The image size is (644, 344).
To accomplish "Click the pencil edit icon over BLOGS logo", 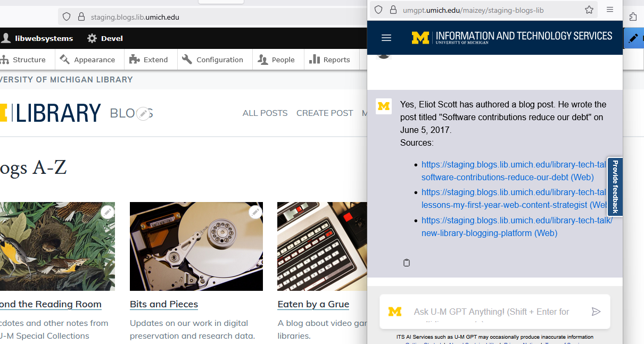I will (143, 113).
